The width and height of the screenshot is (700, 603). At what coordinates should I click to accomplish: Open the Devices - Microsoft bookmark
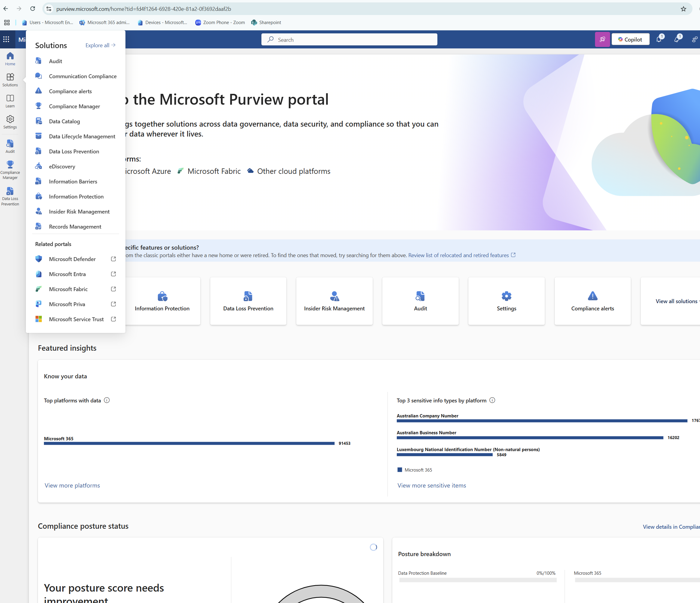pos(162,23)
